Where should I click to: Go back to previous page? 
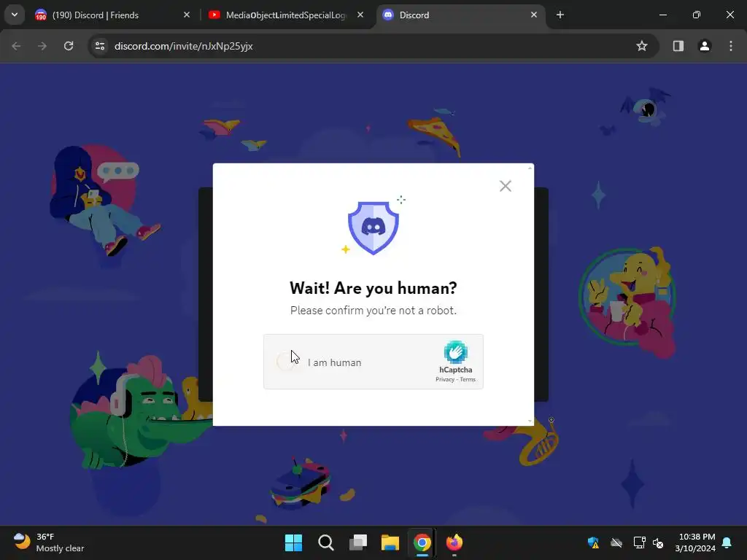(16, 46)
